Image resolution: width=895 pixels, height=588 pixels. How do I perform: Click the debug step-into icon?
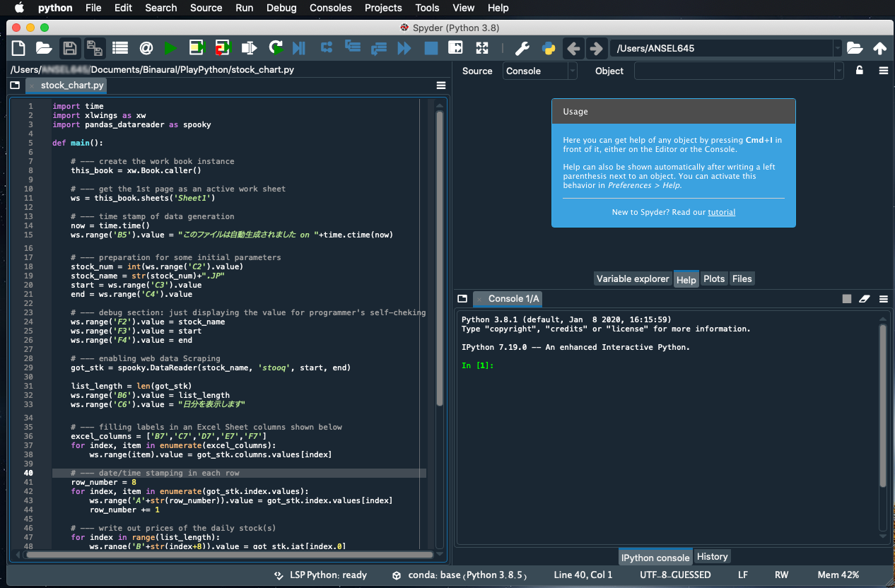352,48
